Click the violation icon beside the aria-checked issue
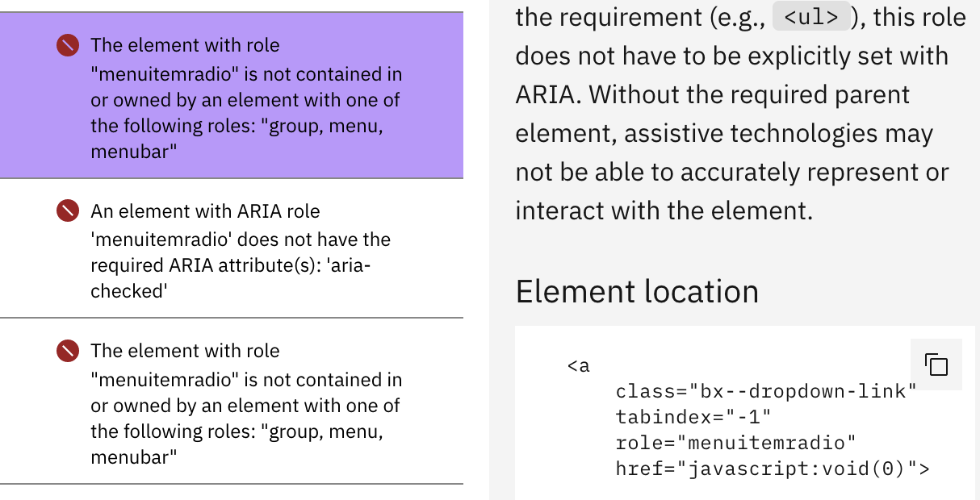 (x=68, y=210)
